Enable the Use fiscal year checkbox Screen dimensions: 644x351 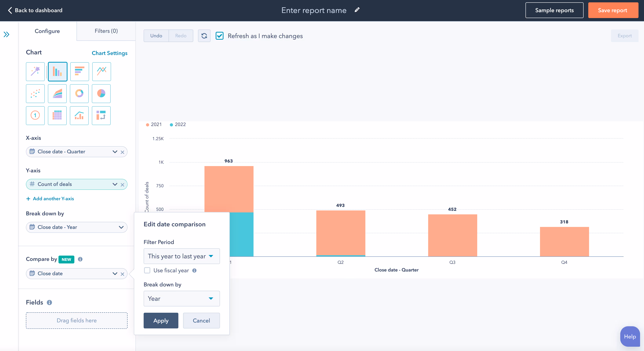point(147,271)
